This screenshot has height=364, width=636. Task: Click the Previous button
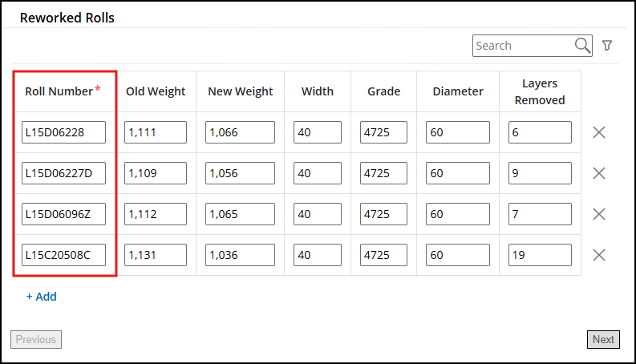pyautogui.click(x=36, y=339)
